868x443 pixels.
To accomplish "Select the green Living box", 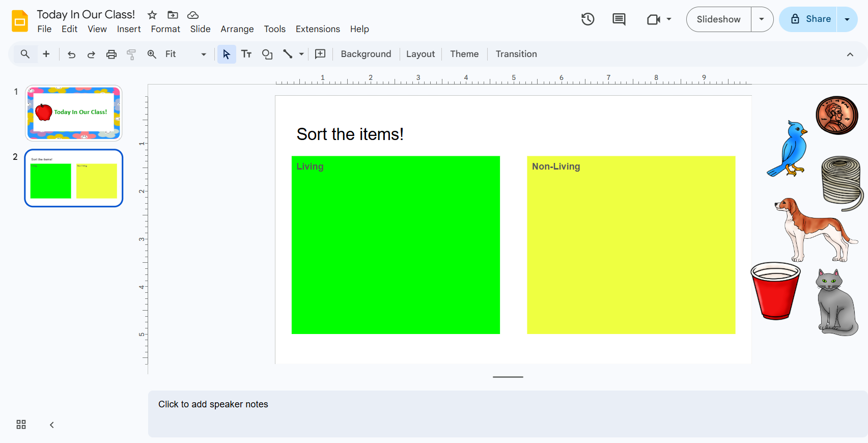I will [396, 245].
